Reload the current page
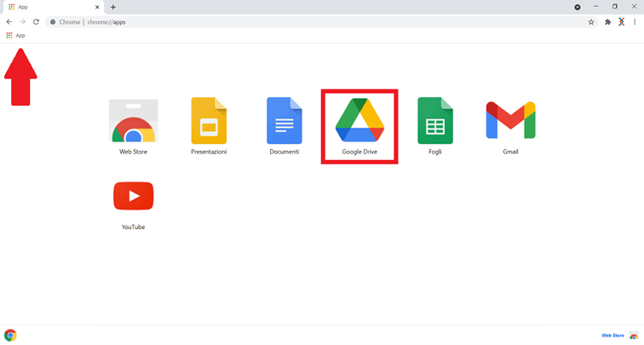Image resolution: width=644 pixels, height=345 pixels. pyautogui.click(x=36, y=22)
